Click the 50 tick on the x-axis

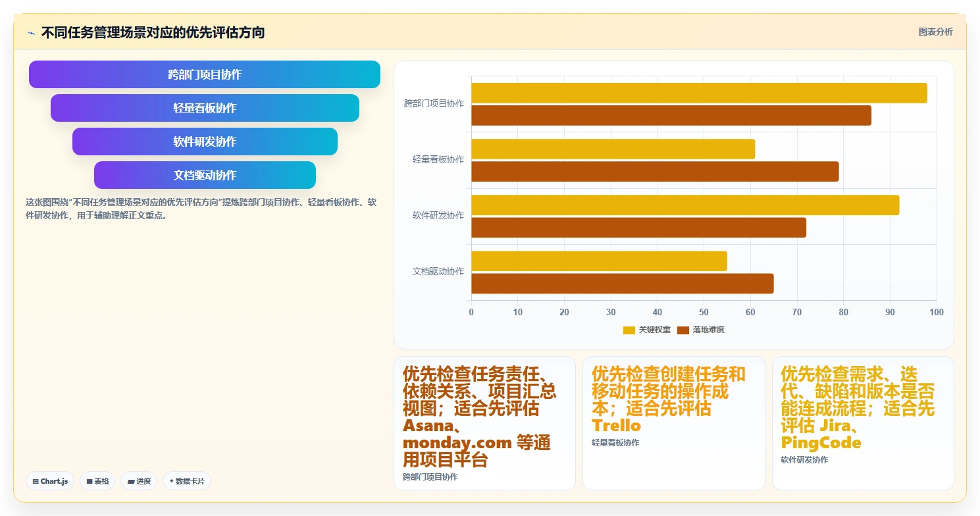click(704, 312)
